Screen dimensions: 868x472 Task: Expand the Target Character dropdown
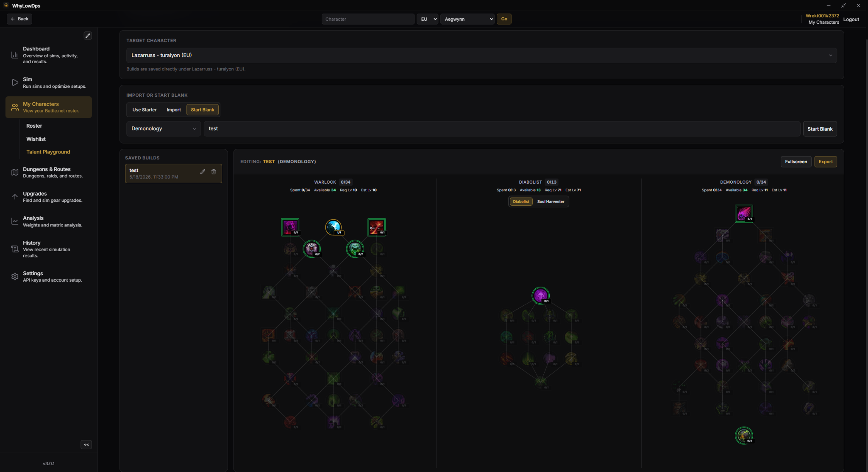coord(481,56)
